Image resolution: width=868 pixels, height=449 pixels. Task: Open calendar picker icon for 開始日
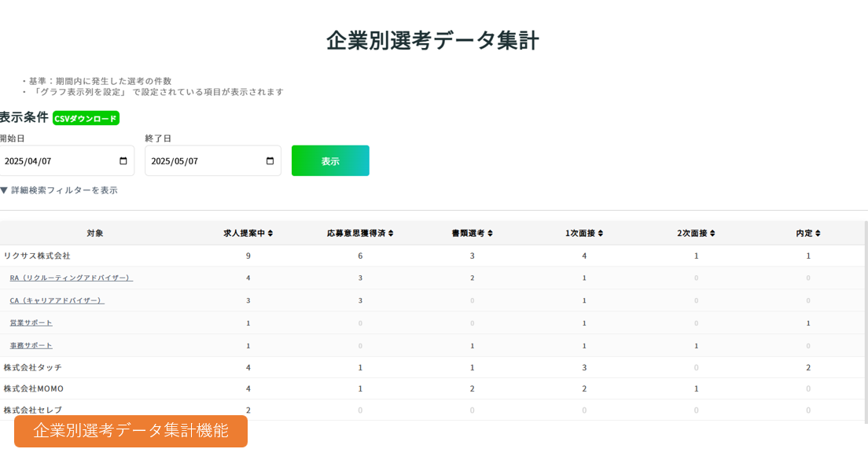pyautogui.click(x=123, y=161)
